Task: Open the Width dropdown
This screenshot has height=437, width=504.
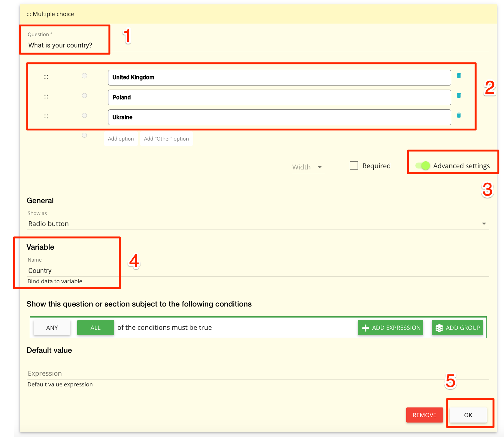Action: [308, 167]
